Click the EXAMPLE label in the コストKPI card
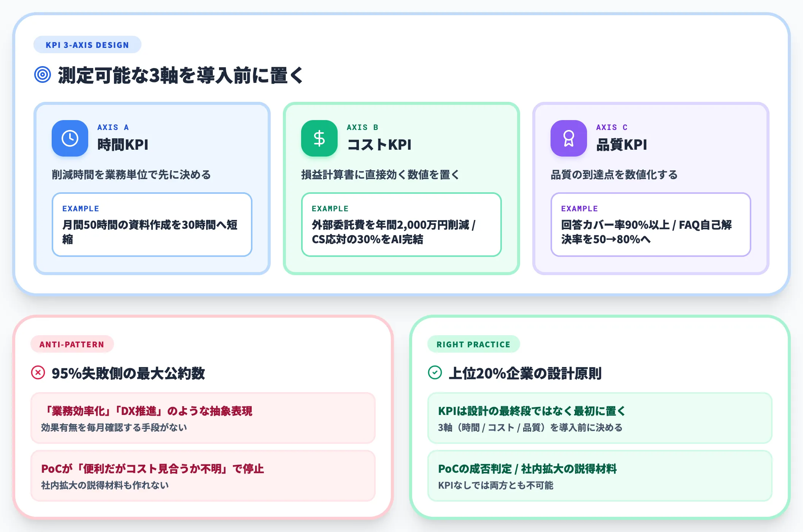 (x=330, y=209)
